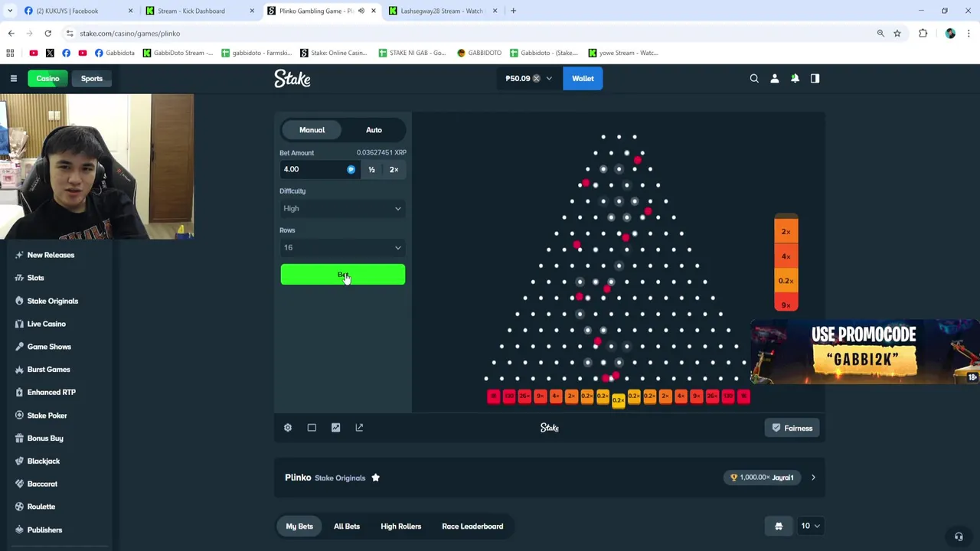Open the notifications bell
980x551 pixels.
pos(795,78)
